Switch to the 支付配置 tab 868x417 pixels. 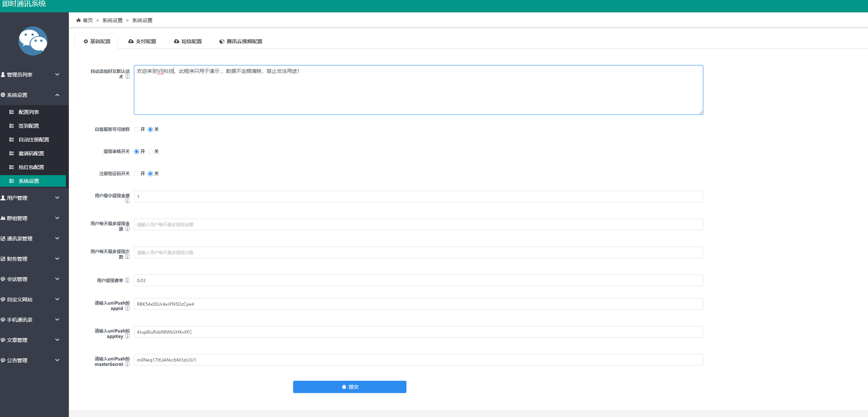tap(142, 41)
